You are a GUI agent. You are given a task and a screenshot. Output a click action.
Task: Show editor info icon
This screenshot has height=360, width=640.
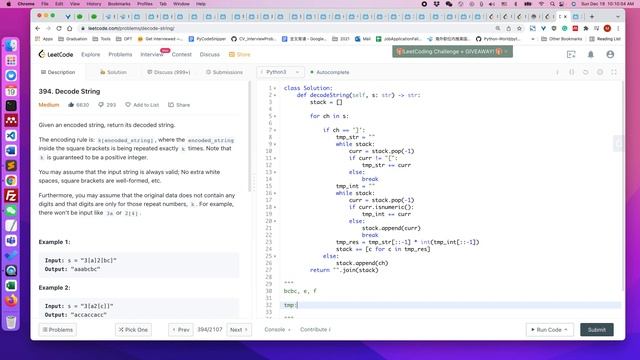coord(557,72)
